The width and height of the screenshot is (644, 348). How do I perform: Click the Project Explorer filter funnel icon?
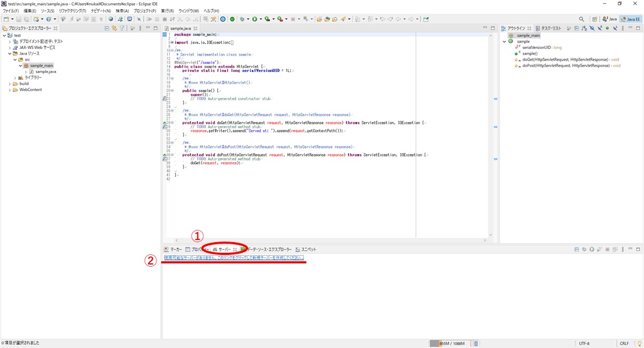122,28
